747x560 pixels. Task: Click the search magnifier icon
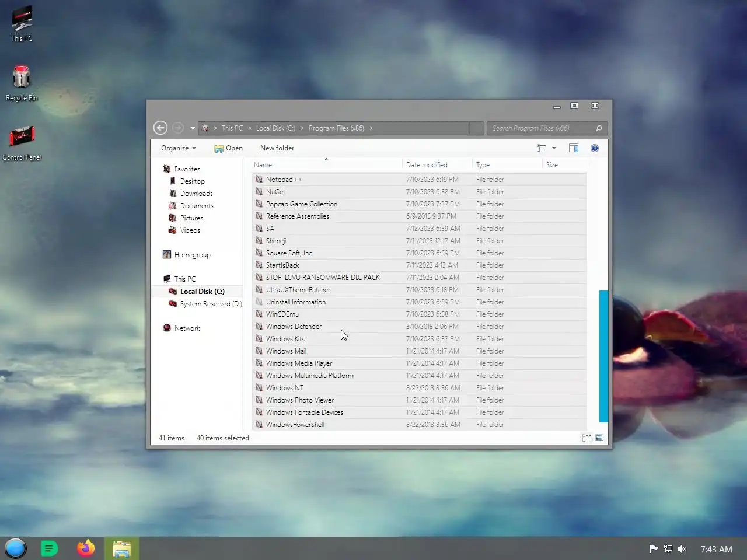(599, 128)
